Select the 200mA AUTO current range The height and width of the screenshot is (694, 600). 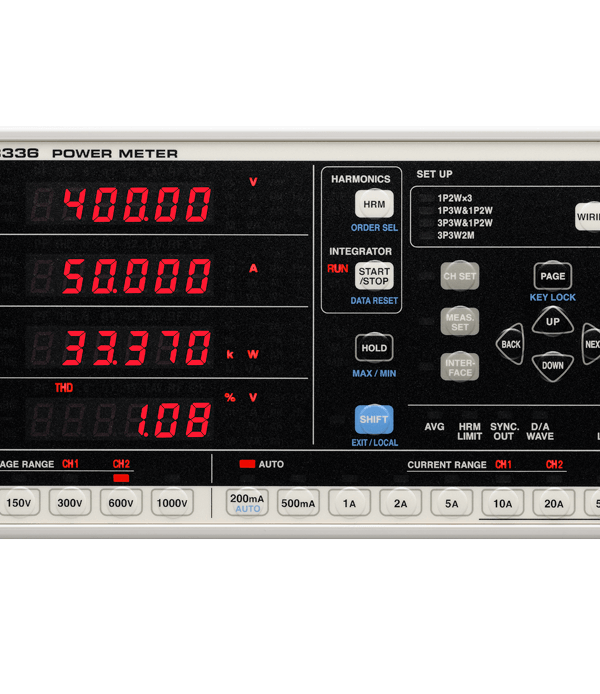[247, 503]
